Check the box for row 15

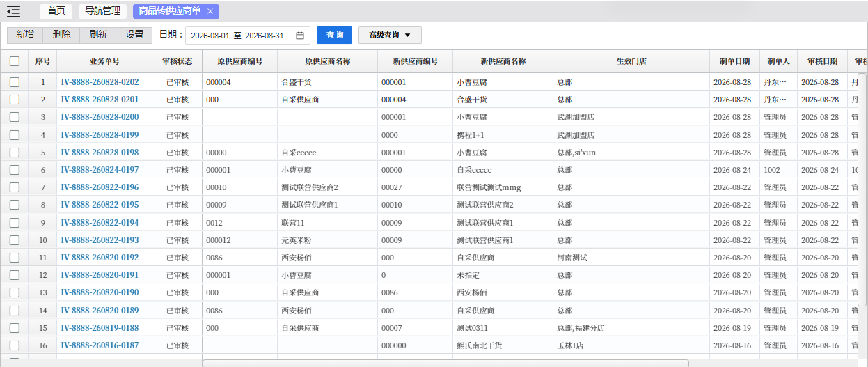(x=15, y=328)
